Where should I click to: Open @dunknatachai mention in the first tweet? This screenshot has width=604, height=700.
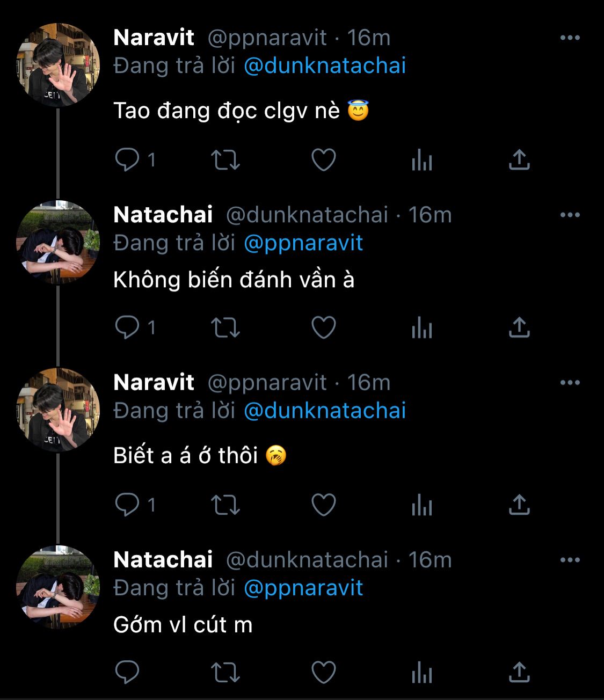[324, 65]
